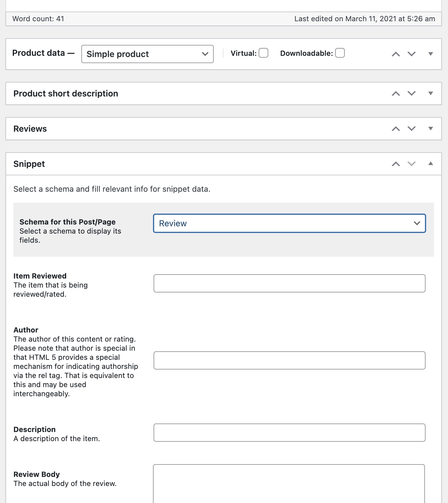Click the Item Reviewed text field

coord(290,283)
